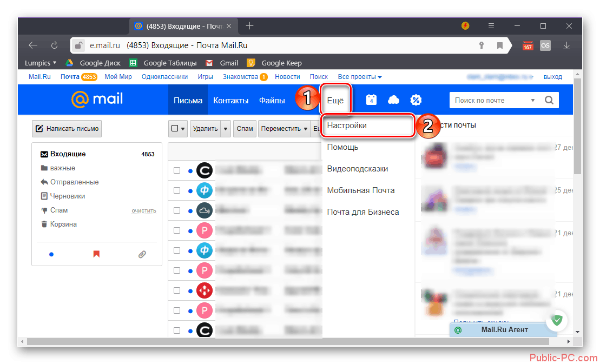Open the Mail.ru calendar icon
Screen dimensions: 600x364
click(x=371, y=100)
